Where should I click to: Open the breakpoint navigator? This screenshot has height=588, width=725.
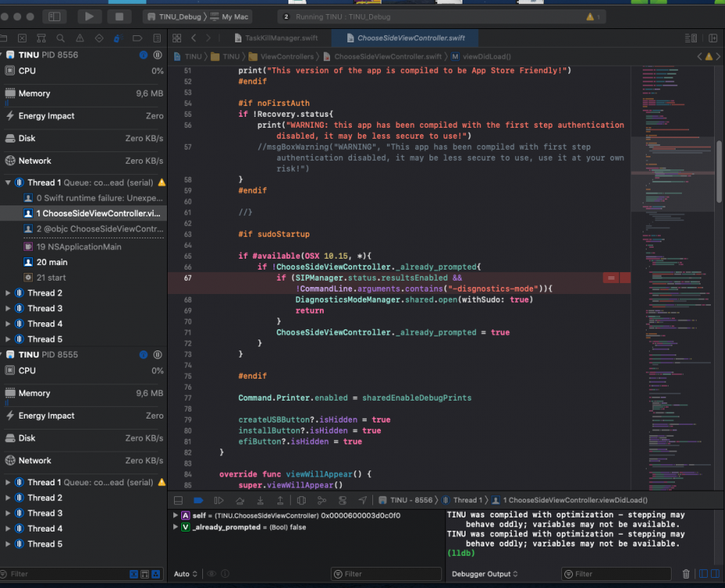coord(137,38)
